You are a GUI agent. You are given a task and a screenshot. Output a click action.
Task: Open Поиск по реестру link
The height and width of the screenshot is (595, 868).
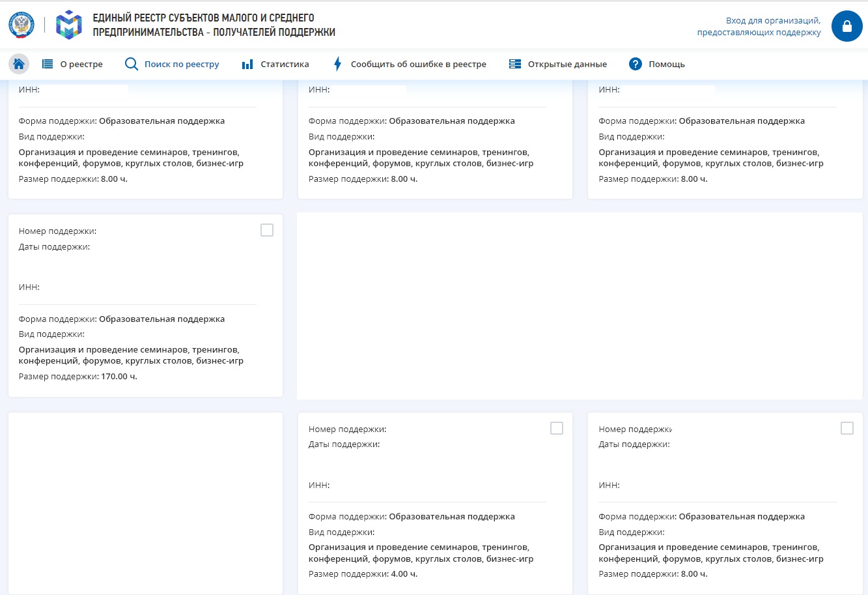click(x=182, y=64)
